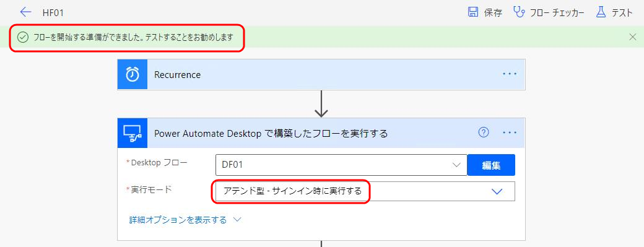Go back using the left arrow icon

tap(25, 12)
